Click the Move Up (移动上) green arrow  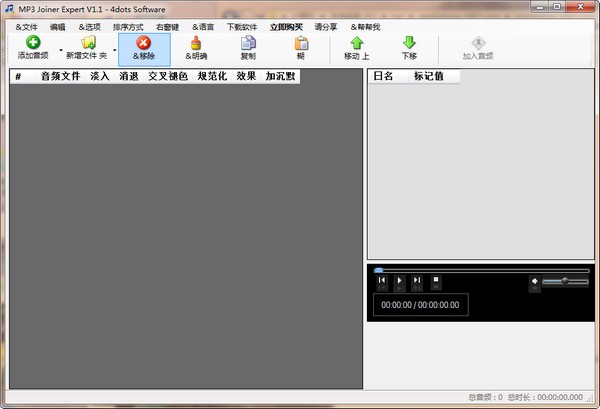pos(357,43)
